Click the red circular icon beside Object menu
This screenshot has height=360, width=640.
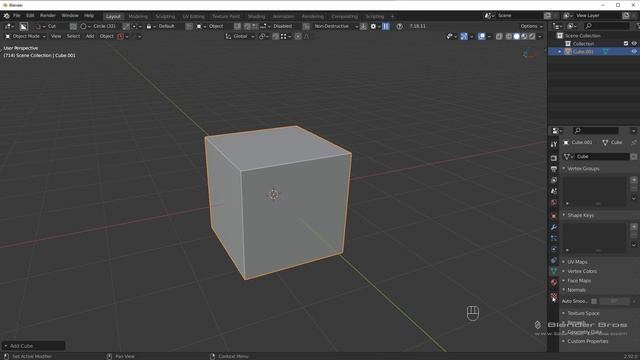tap(120, 36)
